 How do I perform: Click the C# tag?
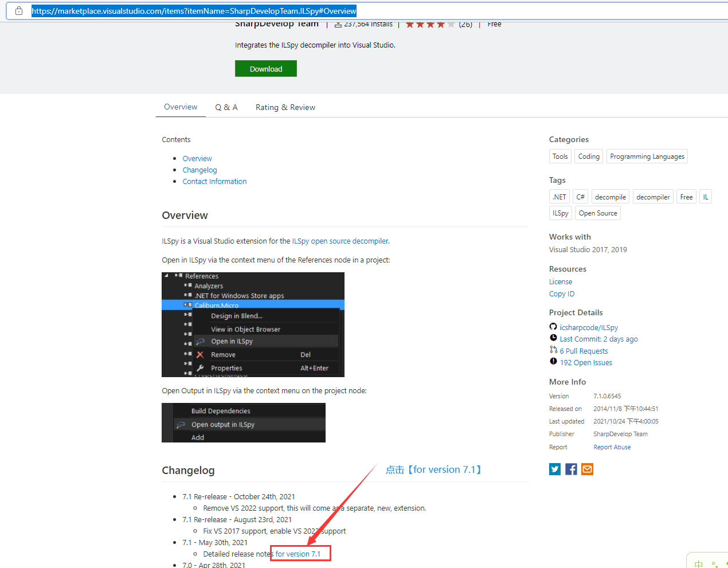pos(581,197)
